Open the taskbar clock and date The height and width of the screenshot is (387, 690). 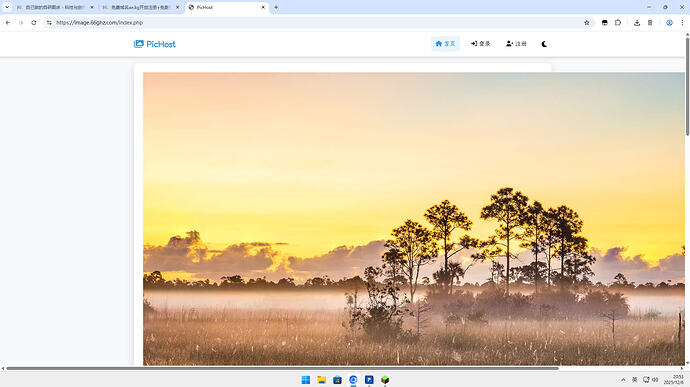pos(673,380)
